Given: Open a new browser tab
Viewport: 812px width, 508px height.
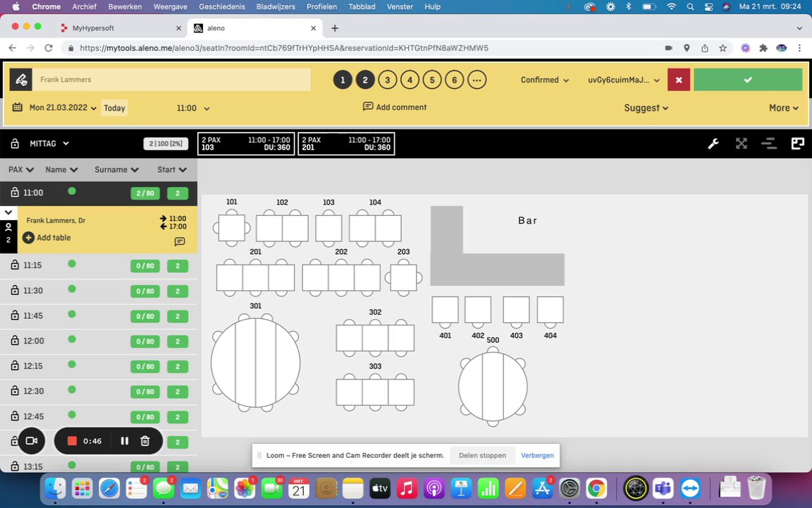Looking at the screenshot, I should point(335,28).
